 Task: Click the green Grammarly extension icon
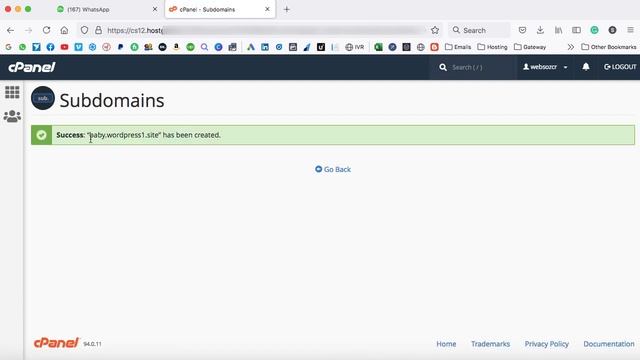pos(594,30)
